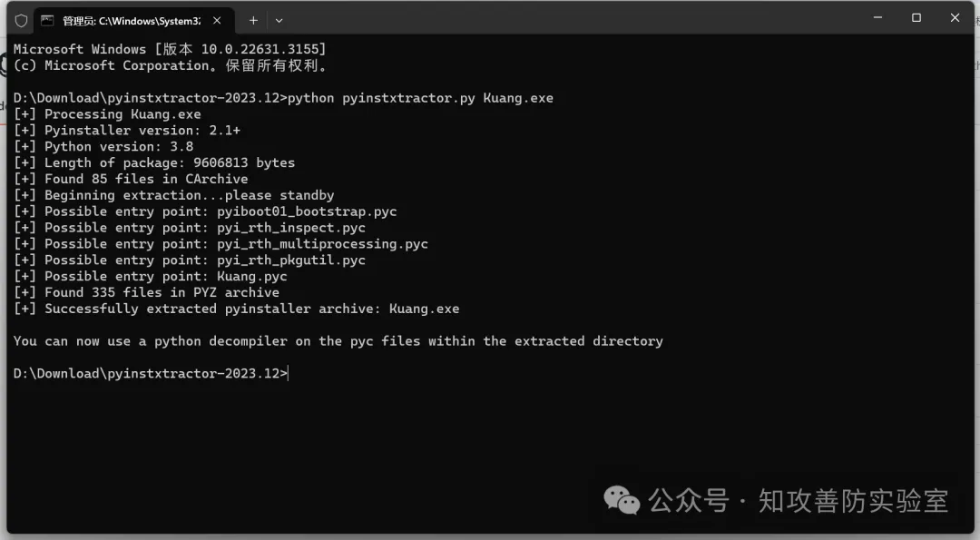Expand the terminal profiles dropdown chevron
Viewport: 980px width, 540px height.
pyautogui.click(x=279, y=20)
